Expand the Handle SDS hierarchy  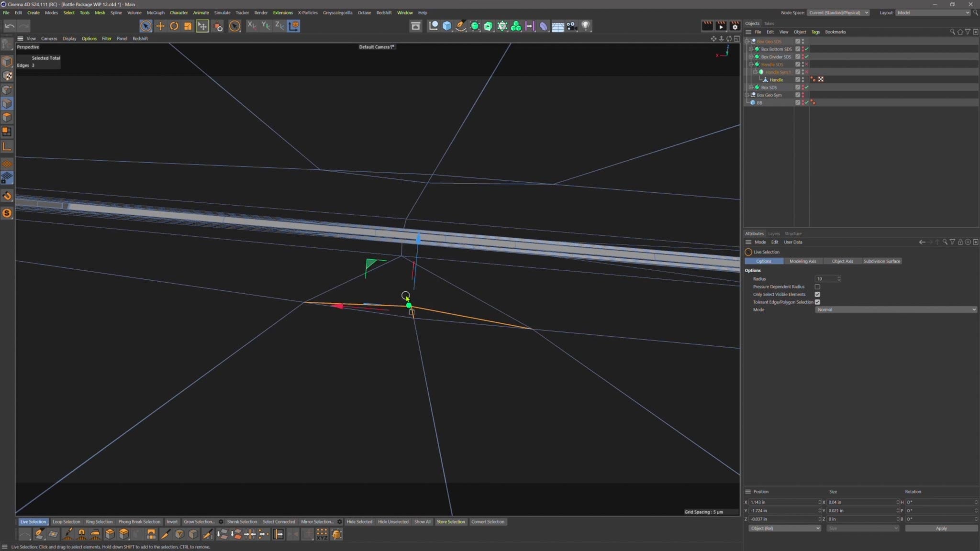pos(751,65)
